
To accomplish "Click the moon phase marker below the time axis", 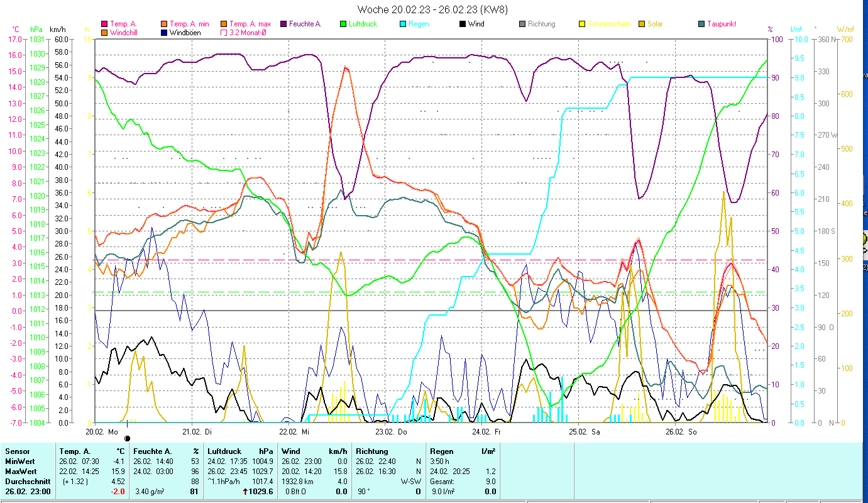I will pyautogui.click(x=128, y=439).
